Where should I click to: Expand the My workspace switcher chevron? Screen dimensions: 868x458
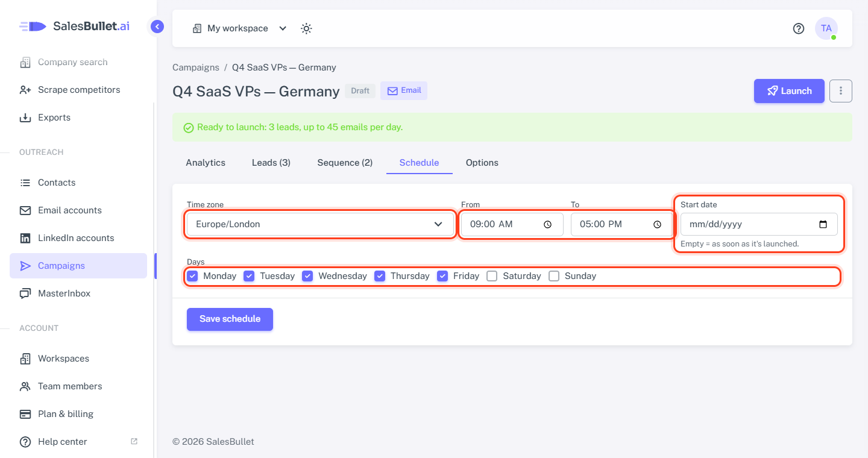coord(283,28)
